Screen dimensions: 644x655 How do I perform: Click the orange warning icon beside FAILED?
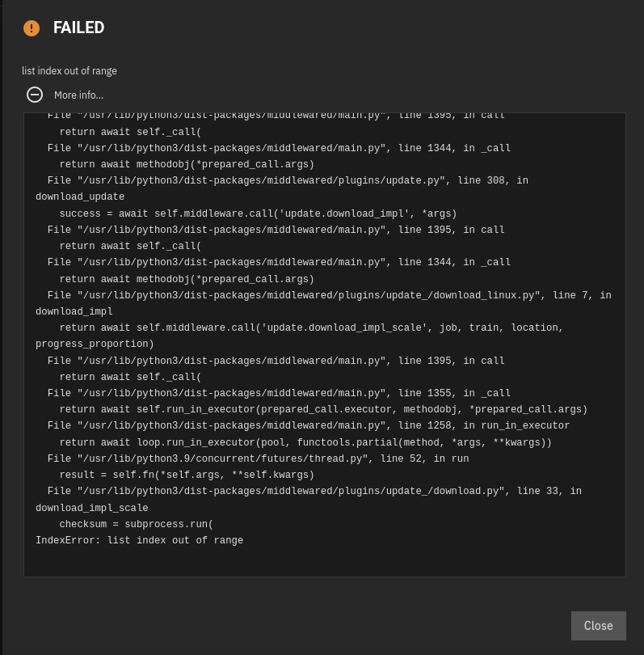click(32, 28)
